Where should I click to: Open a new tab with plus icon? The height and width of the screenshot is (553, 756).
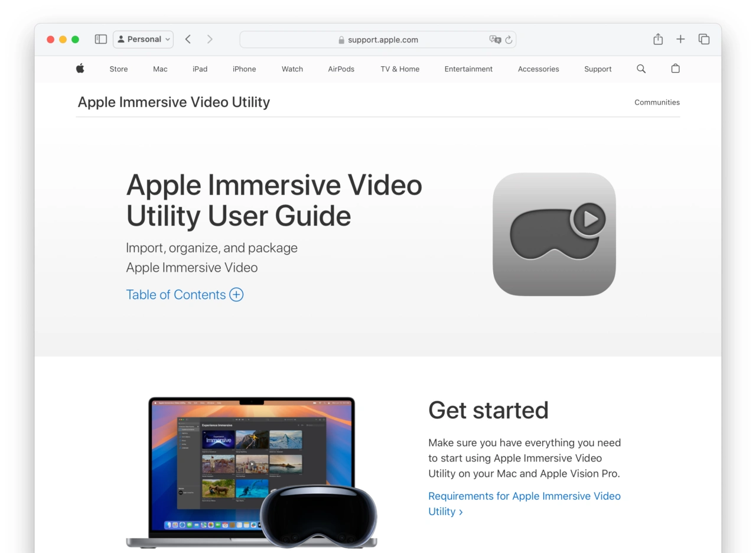click(x=680, y=39)
